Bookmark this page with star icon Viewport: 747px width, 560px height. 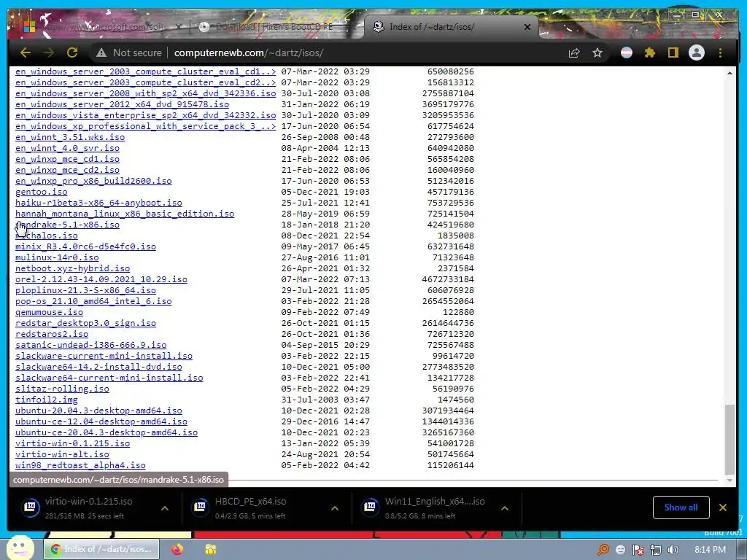pyautogui.click(x=597, y=52)
